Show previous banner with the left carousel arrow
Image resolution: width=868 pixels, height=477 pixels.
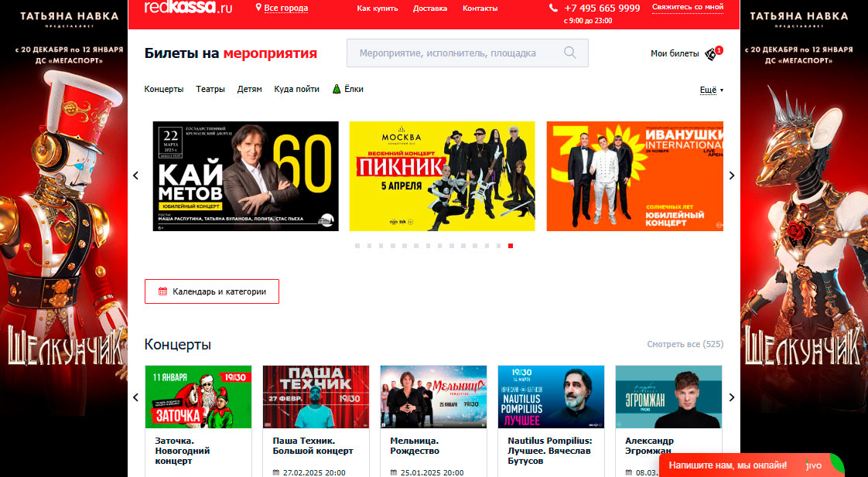click(135, 175)
